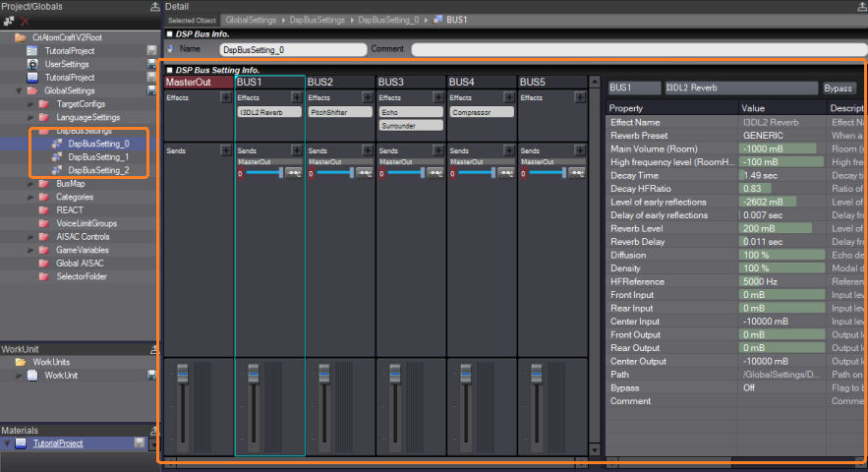Click GlobalSettings in the breadcrumb path

pos(251,20)
